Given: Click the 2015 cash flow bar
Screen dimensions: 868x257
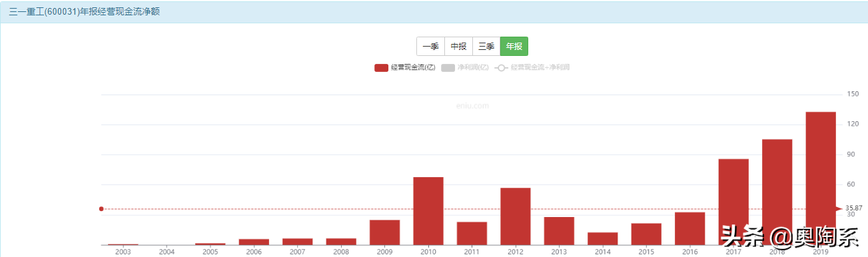Looking at the screenshot, I should [x=646, y=234].
